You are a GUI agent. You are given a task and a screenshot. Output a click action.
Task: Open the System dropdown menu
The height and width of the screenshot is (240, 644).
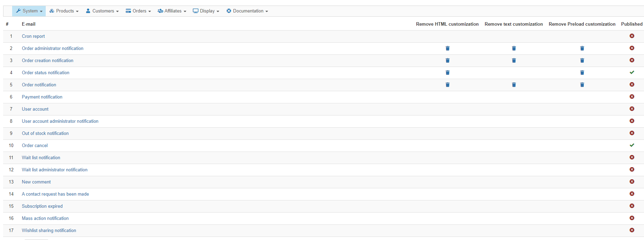pos(29,11)
